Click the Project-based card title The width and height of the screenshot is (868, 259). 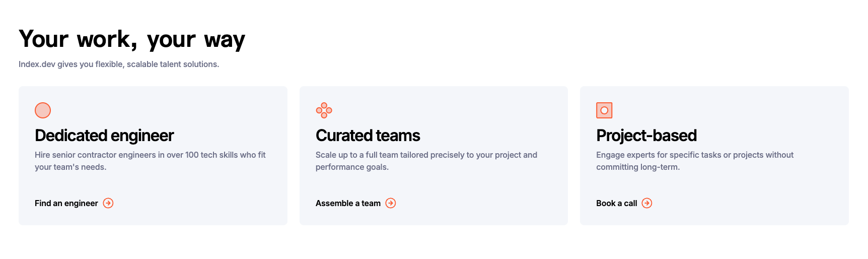tap(646, 136)
